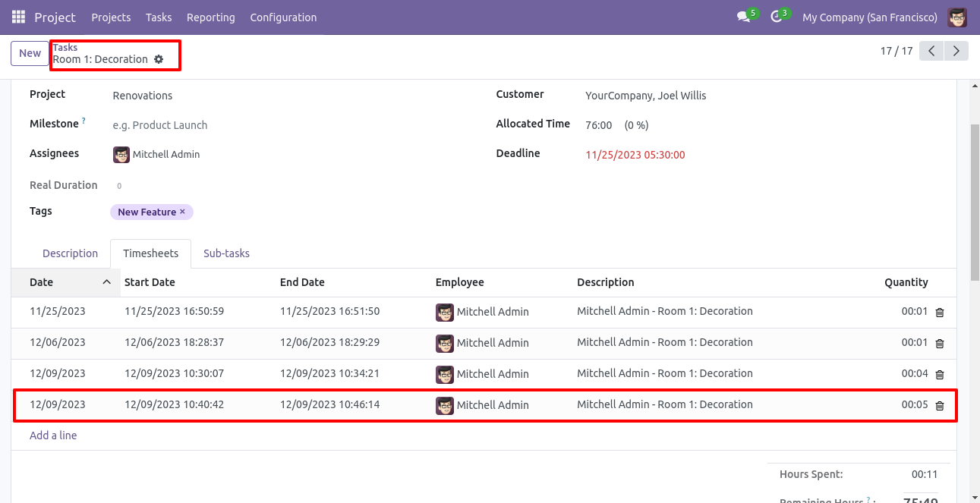This screenshot has height=503, width=980.
Task: Switch to the Sub-tasks tab
Action: (x=226, y=253)
